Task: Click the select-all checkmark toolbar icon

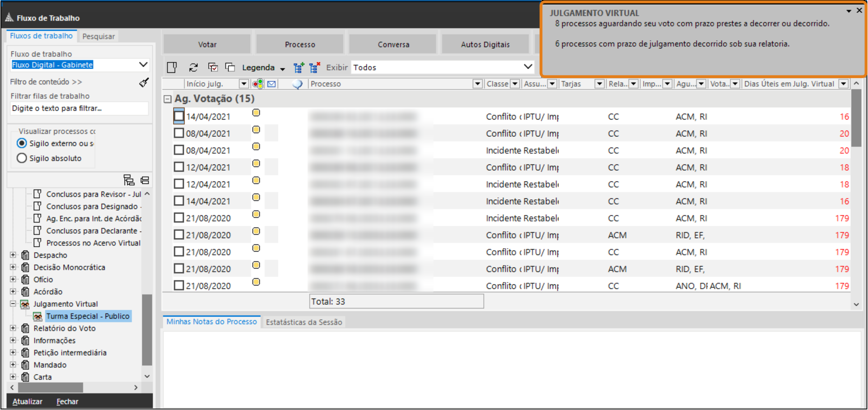Action: tap(213, 67)
